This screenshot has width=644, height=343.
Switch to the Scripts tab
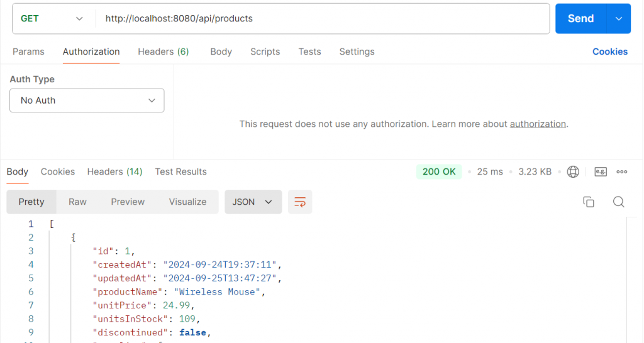click(265, 52)
